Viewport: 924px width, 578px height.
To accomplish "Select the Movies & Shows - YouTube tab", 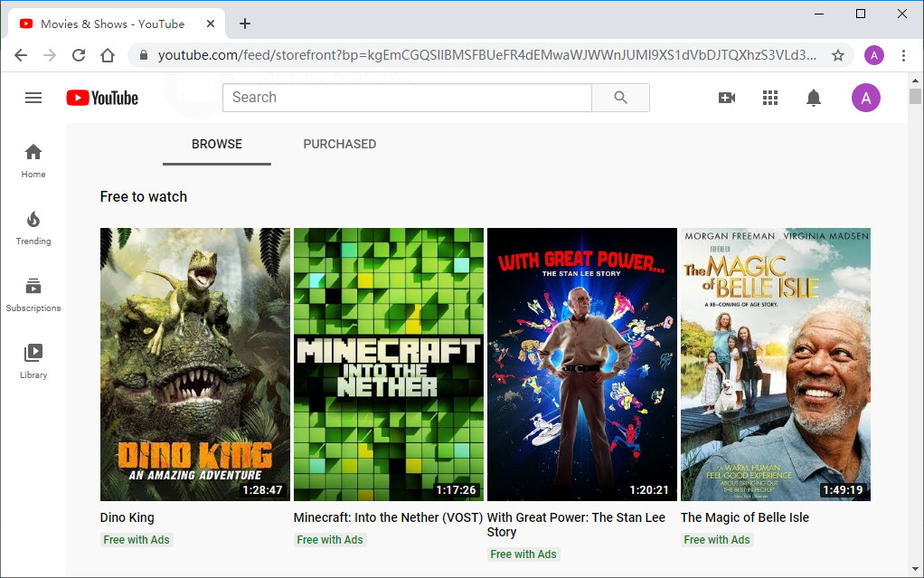I will click(116, 24).
